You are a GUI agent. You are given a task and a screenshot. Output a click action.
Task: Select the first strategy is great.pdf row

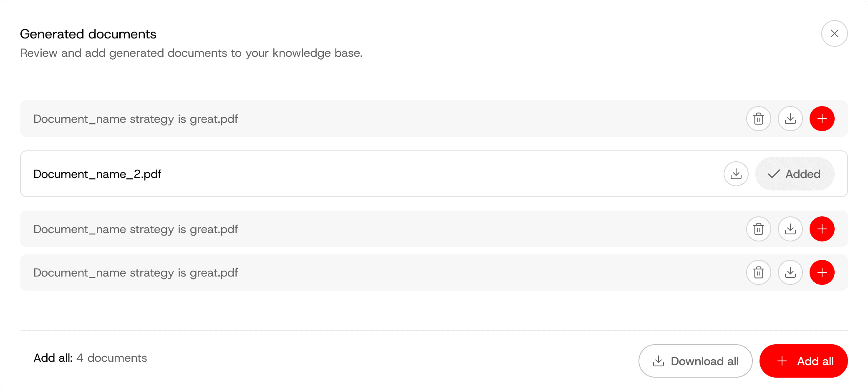(x=434, y=119)
